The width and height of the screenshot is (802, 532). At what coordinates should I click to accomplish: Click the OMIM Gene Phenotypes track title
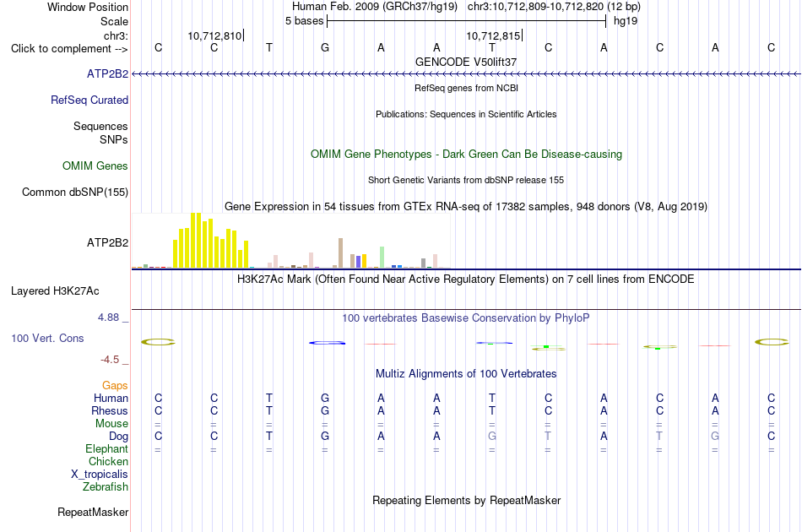click(x=467, y=154)
